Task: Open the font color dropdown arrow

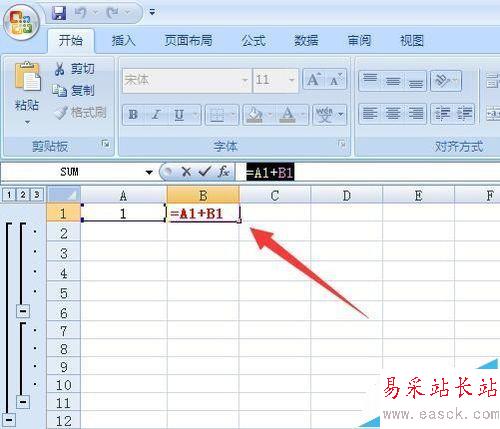Action: (303, 115)
